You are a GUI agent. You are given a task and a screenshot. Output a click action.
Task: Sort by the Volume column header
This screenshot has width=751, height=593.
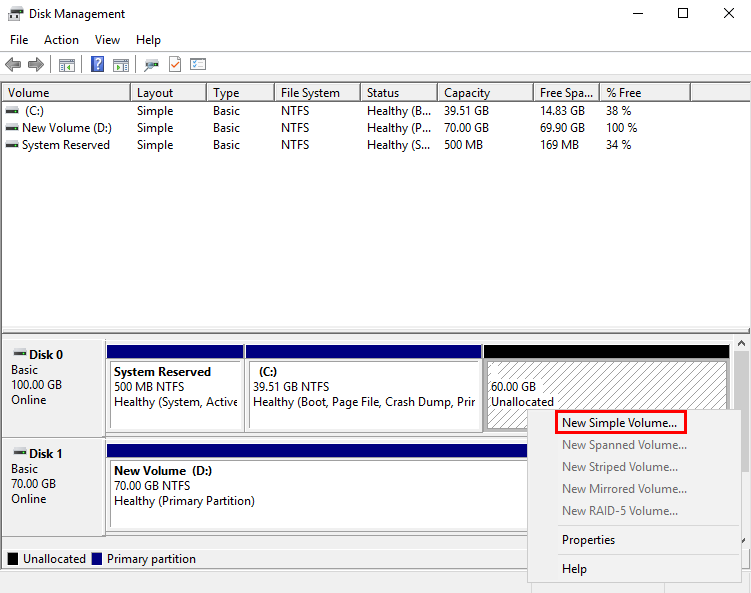click(66, 92)
